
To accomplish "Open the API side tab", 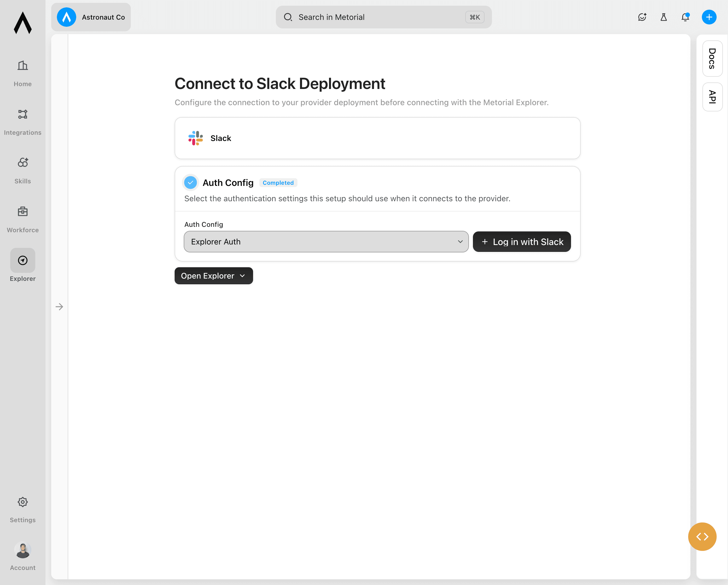I will coord(712,97).
